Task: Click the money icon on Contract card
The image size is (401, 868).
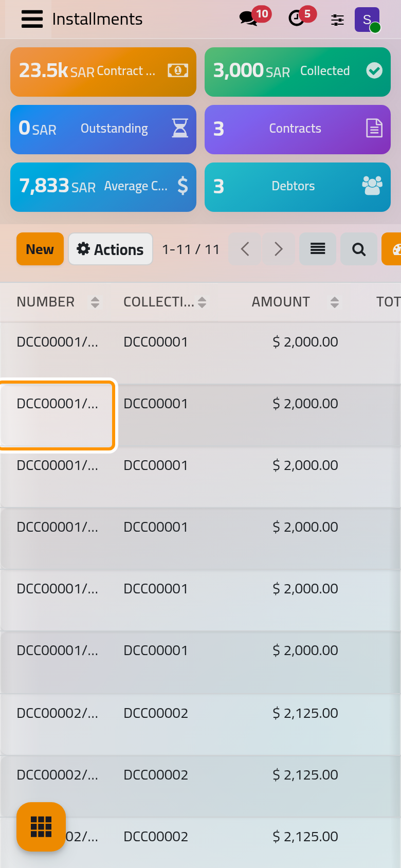Action: click(178, 71)
